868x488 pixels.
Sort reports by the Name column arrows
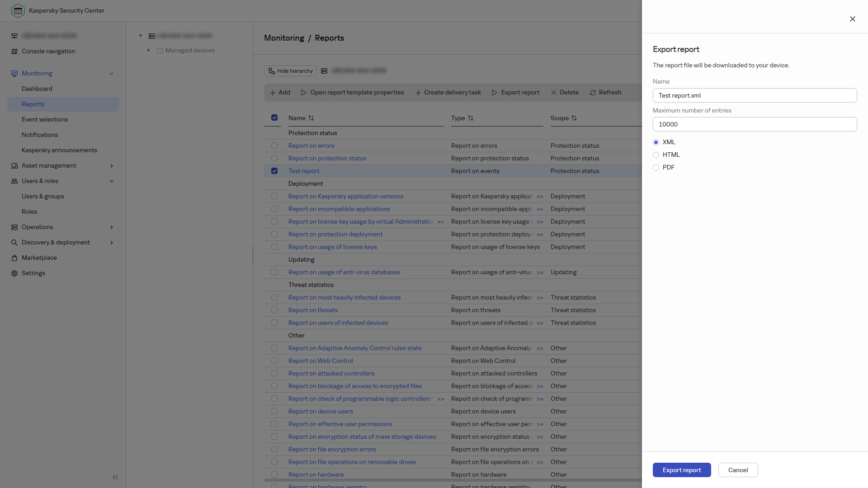tap(311, 118)
